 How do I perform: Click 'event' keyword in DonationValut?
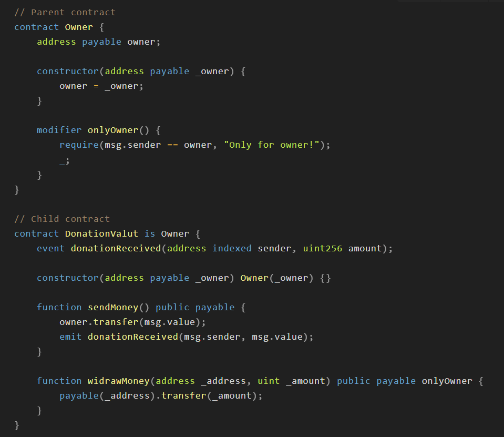[50, 248]
